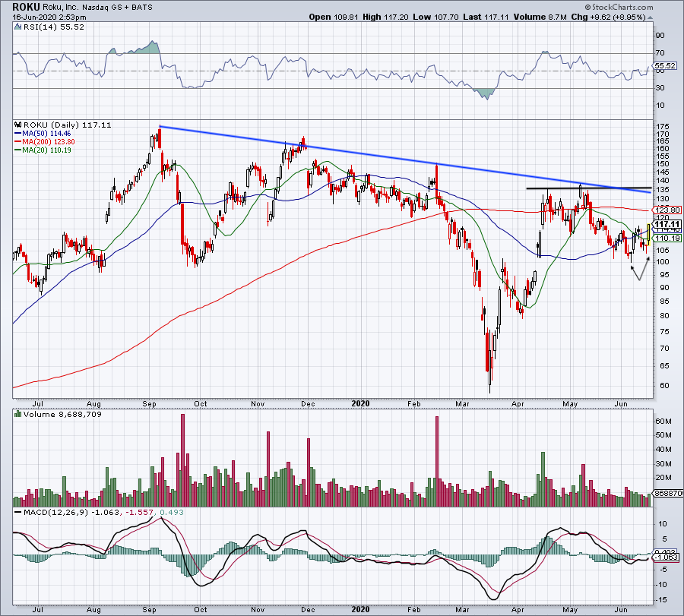Image resolution: width=684 pixels, height=616 pixels.
Task: Click the Jun label under the price panel
Action: click(x=621, y=404)
